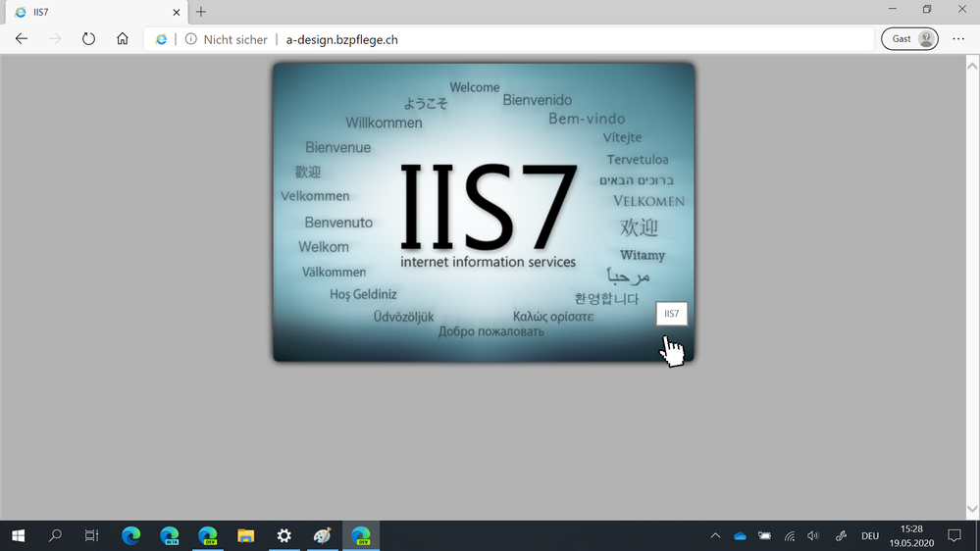Image resolution: width=980 pixels, height=551 pixels.
Task: Open the Windows Start menu
Action: pyautogui.click(x=18, y=535)
